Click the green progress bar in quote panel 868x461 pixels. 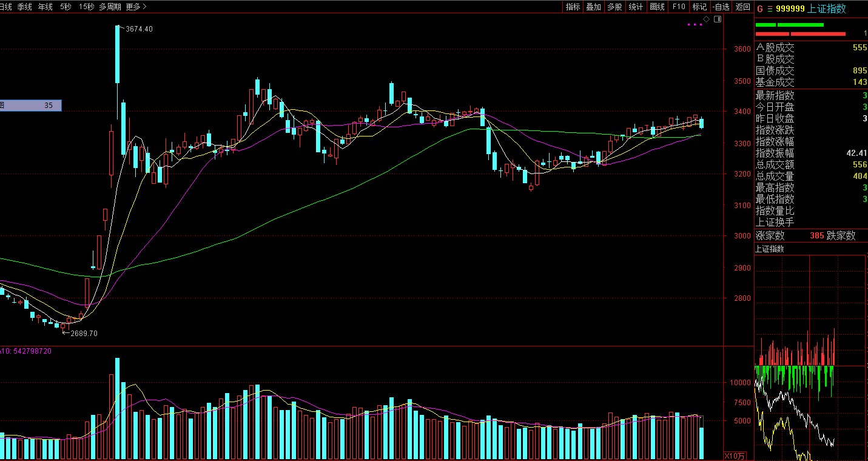click(790, 25)
